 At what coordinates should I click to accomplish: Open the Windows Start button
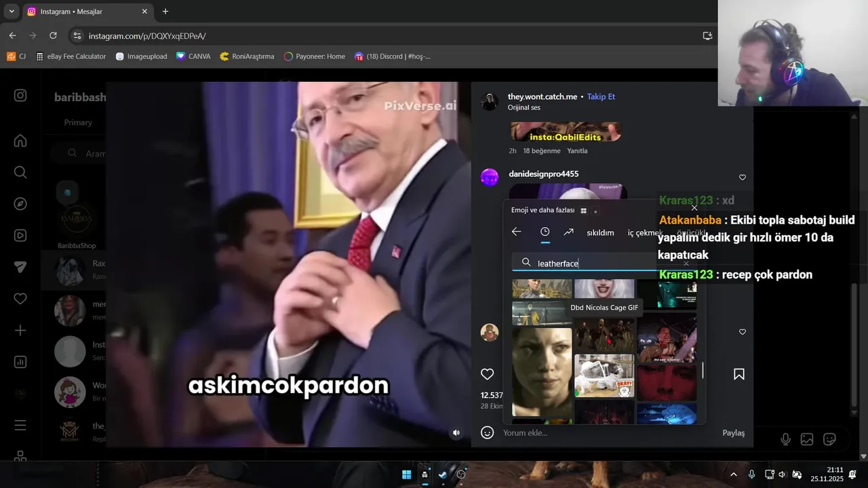click(x=406, y=474)
